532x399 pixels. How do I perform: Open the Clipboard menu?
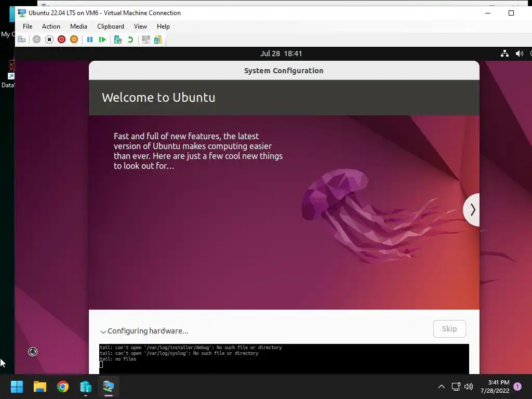tap(111, 26)
